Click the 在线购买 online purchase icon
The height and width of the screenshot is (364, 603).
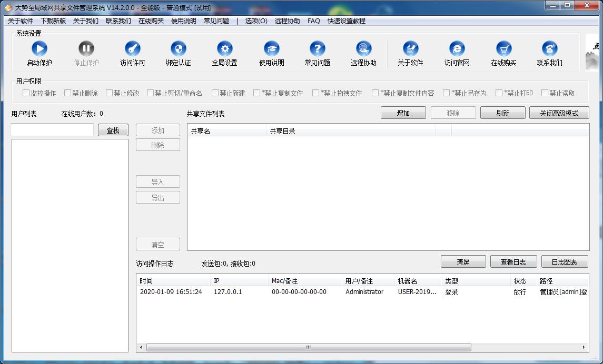[503, 53]
